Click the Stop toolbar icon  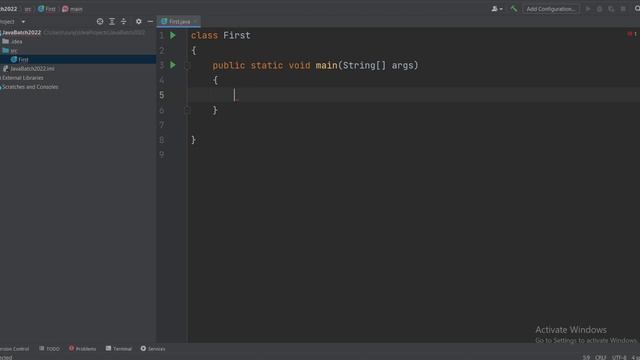click(x=623, y=9)
